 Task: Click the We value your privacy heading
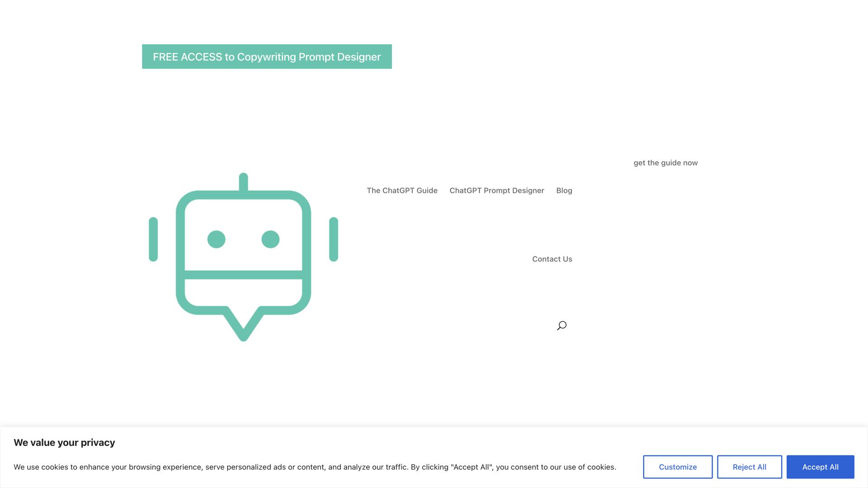[64, 443]
